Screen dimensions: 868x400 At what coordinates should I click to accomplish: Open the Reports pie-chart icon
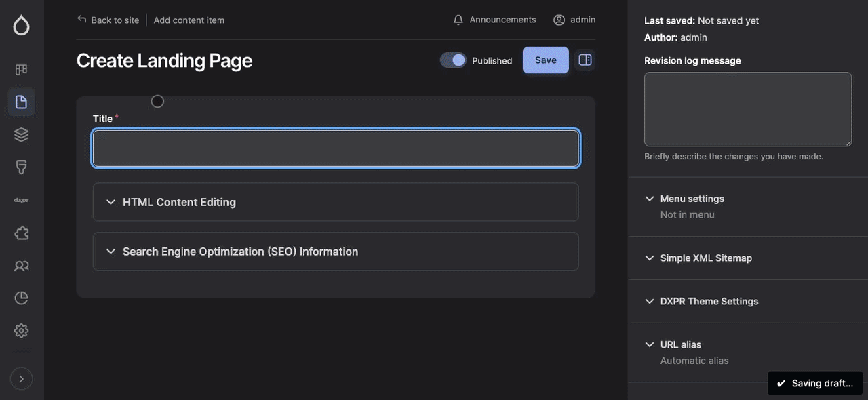pyautogui.click(x=21, y=297)
